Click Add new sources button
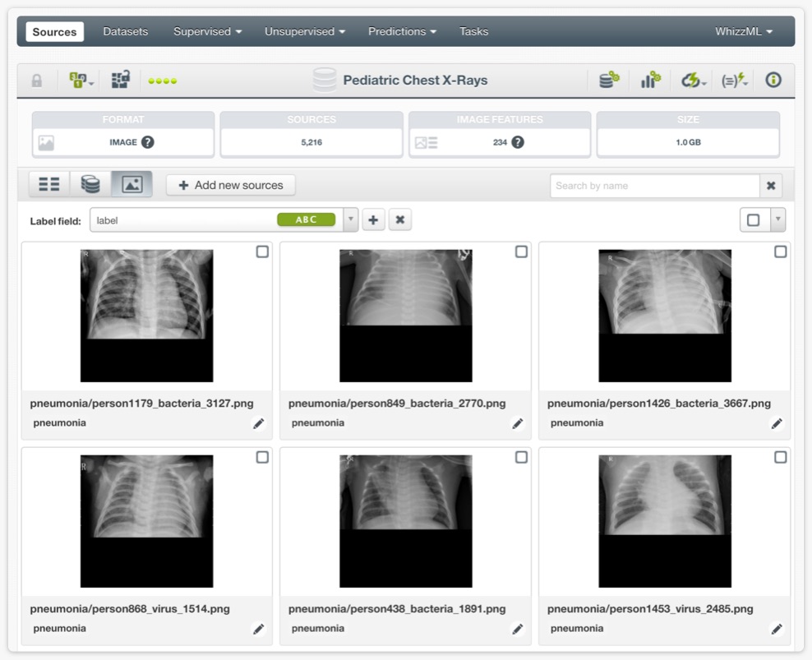This screenshot has width=812, height=660. tap(231, 185)
